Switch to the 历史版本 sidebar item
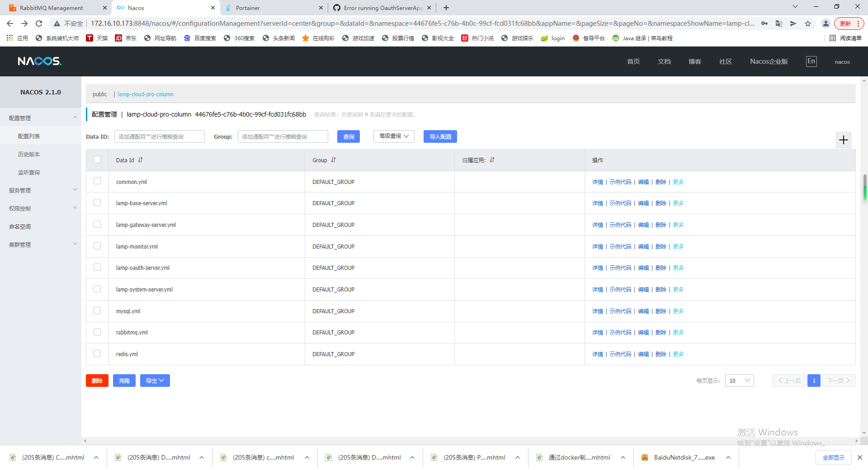The width and height of the screenshot is (868, 470). [29, 154]
